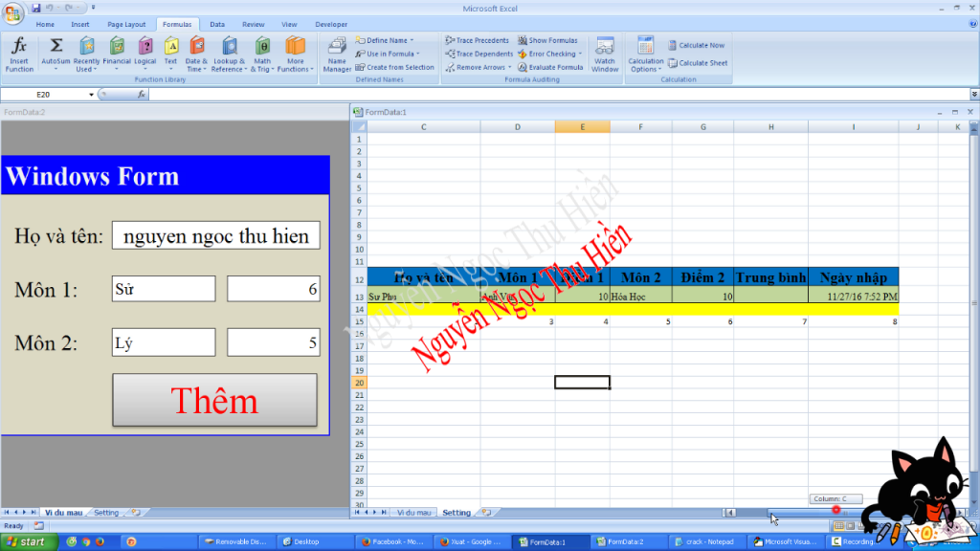Click Trace Precedents
The width and height of the screenshot is (980, 551).
(477, 41)
